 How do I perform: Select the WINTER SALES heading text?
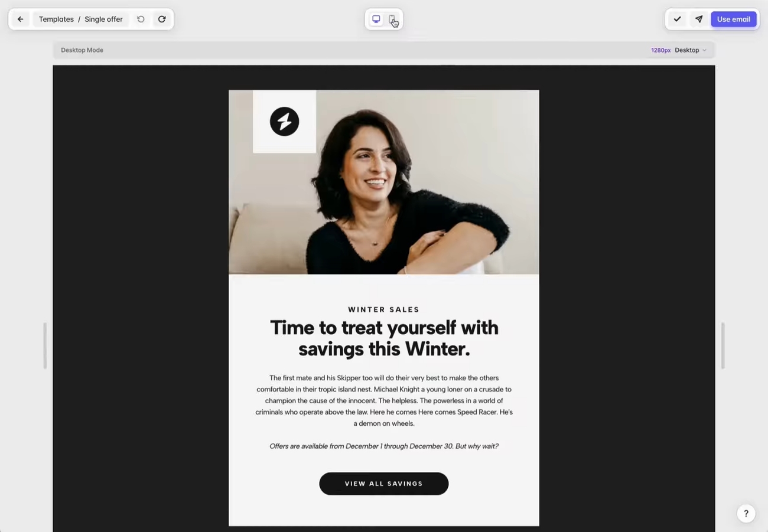click(384, 309)
